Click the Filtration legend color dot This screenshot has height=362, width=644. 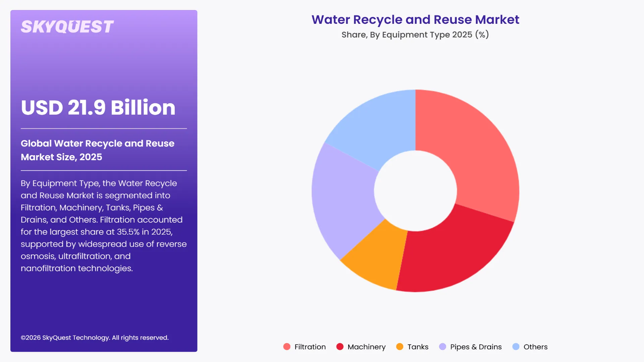287,347
